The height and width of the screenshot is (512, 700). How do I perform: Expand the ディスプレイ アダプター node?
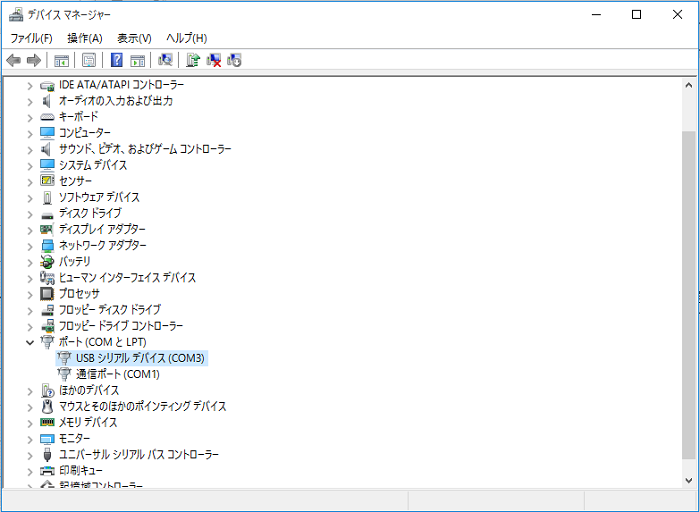click(29, 229)
